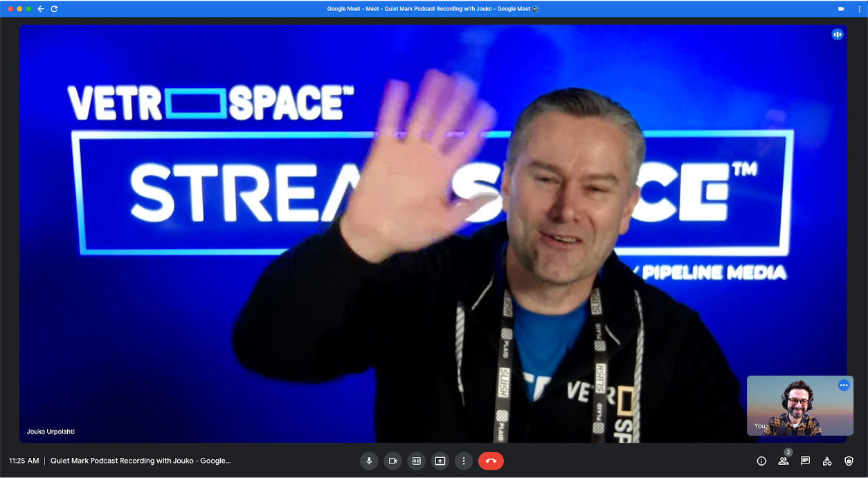Image resolution: width=868 pixels, height=478 pixels.
Task: Click the "You" label on self-view
Action: click(759, 426)
